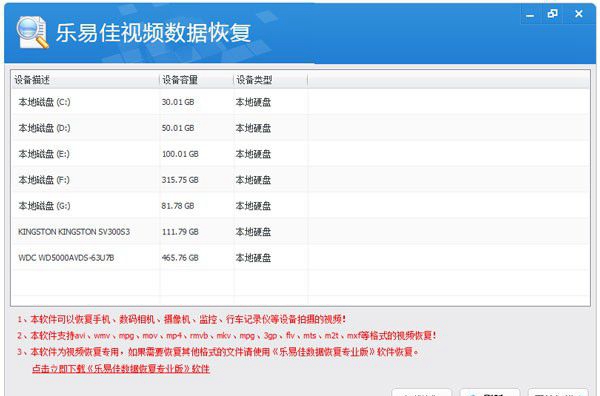The image size is (600, 396).
Task: Minimize the 乐易佳视频数据恢复 window
Action: pos(530,15)
